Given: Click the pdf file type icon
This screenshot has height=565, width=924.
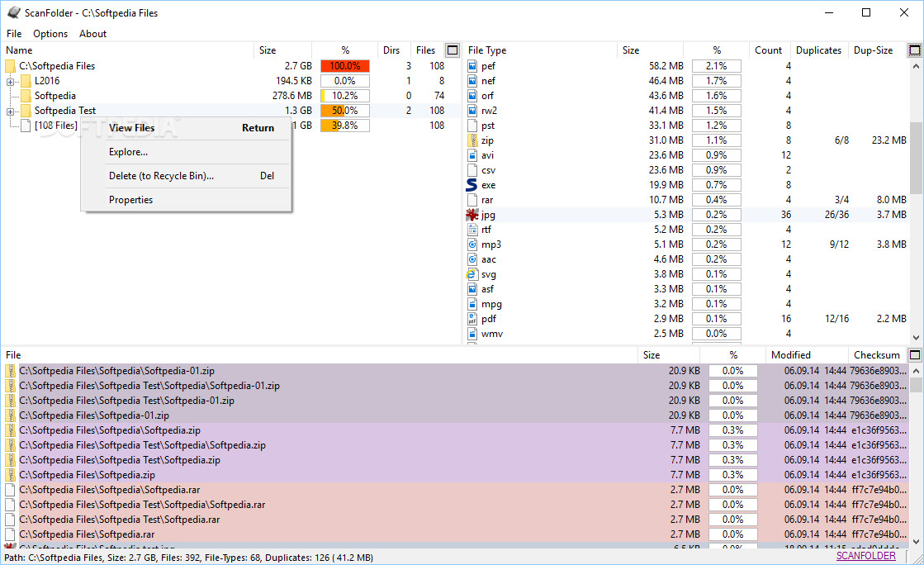Looking at the screenshot, I should coord(472,319).
